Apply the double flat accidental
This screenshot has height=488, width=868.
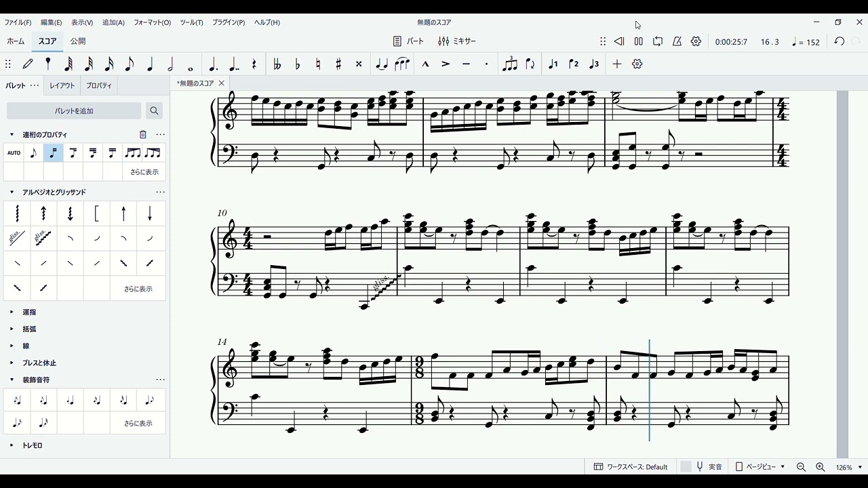coord(277,64)
